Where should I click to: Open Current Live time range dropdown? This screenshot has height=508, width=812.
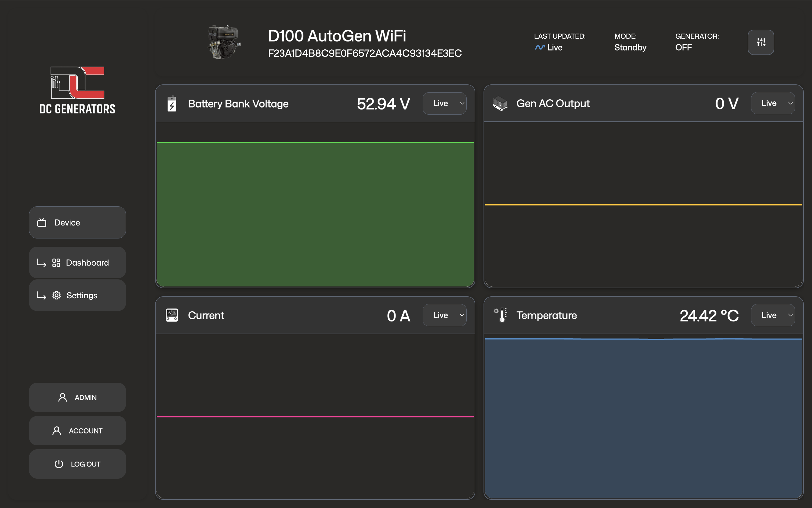(444, 315)
